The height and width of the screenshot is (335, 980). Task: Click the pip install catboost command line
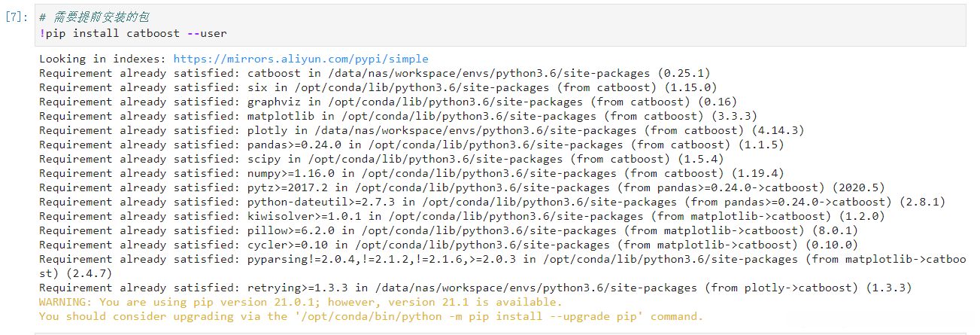click(x=133, y=33)
